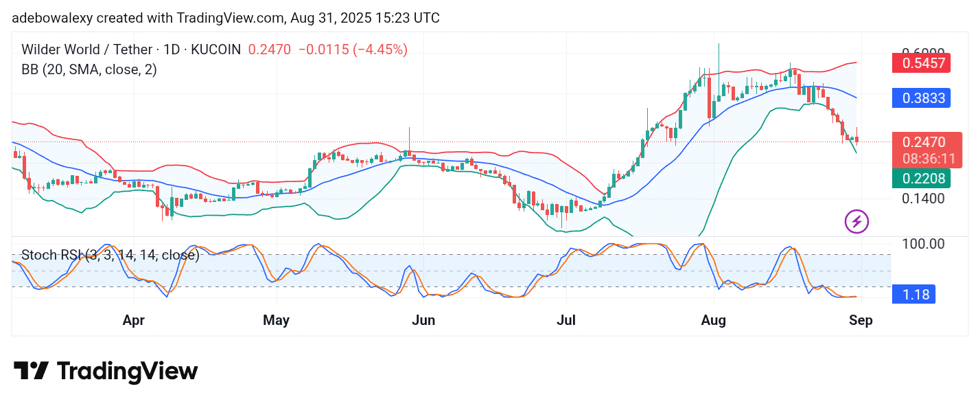
Task: Click the blue 0.3833 basis price tag
Action: pyautogui.click(x=920, y=98)
